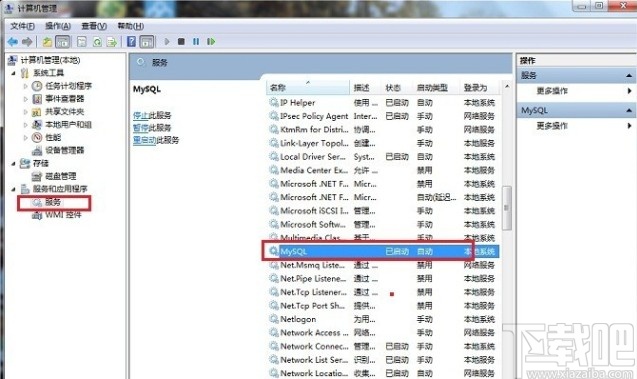Click the 任务计划程序 clock icon
Image resolution: width=637 pixels, height=379 pixels.
coord(37,86)
